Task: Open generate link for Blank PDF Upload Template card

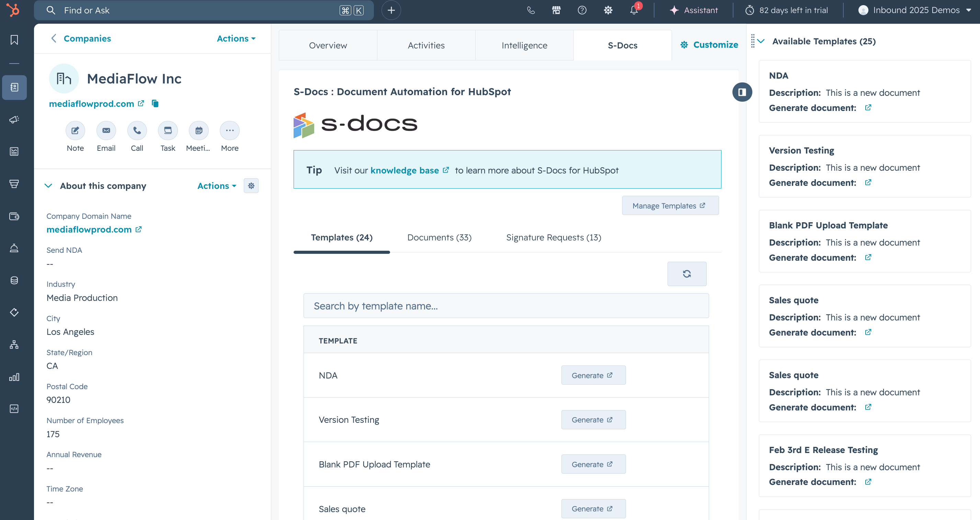Action: pyautogui.click(x=868, y=258)
